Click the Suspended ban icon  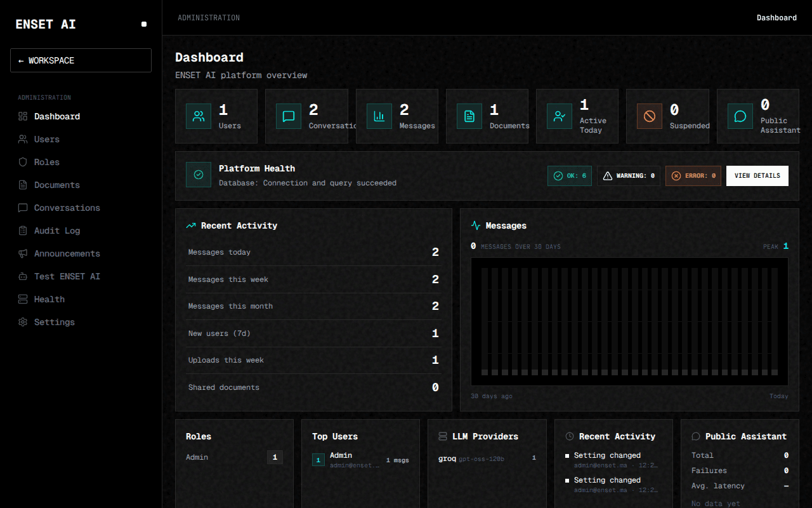click(650, 116)
